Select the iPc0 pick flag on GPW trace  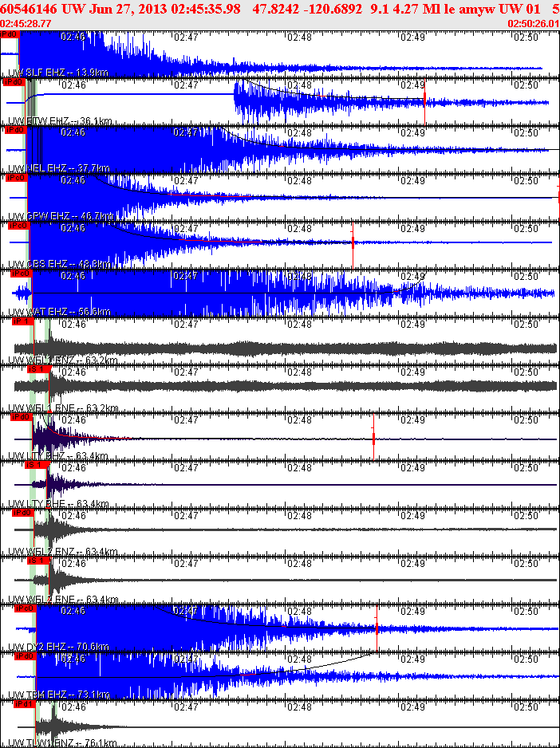(x=16, y=178)
